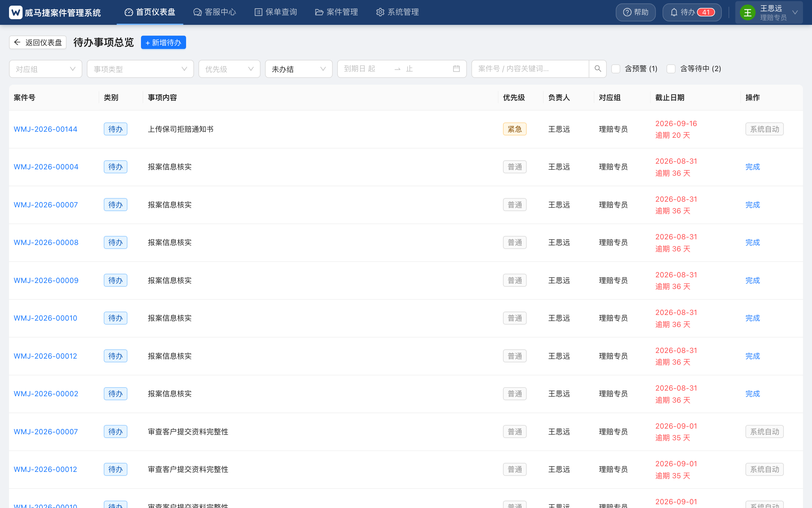This screenshot has width=812, height=508.
Task: Click 系统自动 button in WMJ-2026-00144 row
Action: click(765, 129)
